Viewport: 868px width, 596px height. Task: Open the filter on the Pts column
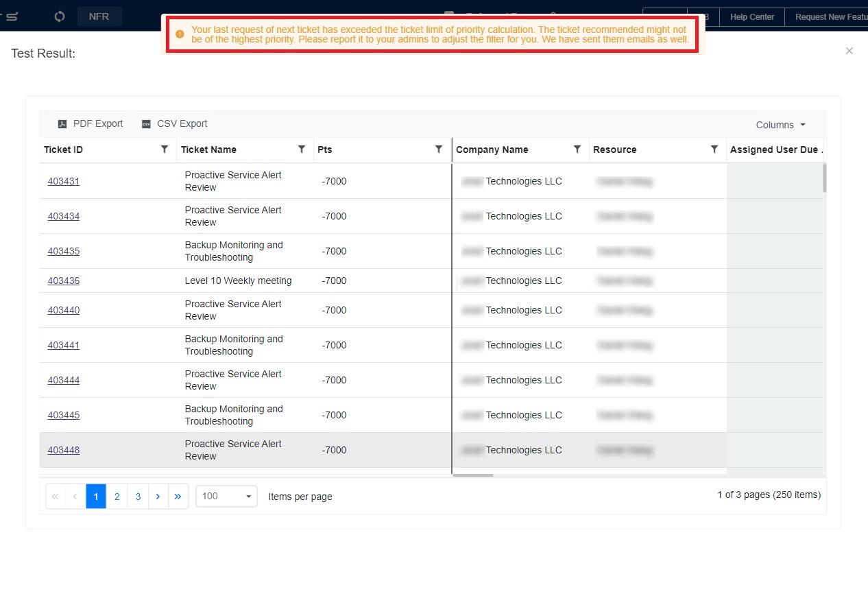pos(439,149)
